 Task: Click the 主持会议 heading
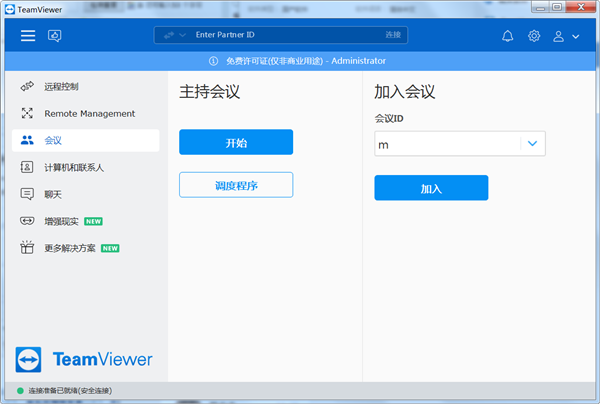[209, 92]
